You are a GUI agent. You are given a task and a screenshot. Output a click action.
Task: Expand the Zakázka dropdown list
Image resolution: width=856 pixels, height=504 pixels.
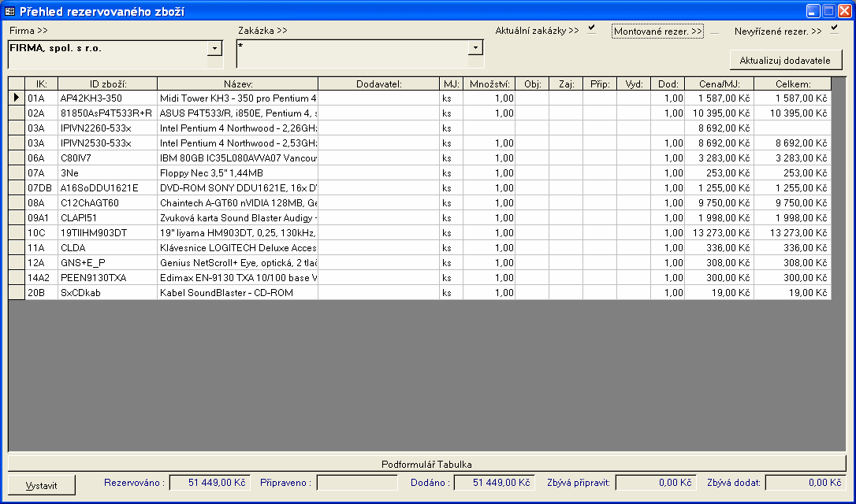coord(475,49)
